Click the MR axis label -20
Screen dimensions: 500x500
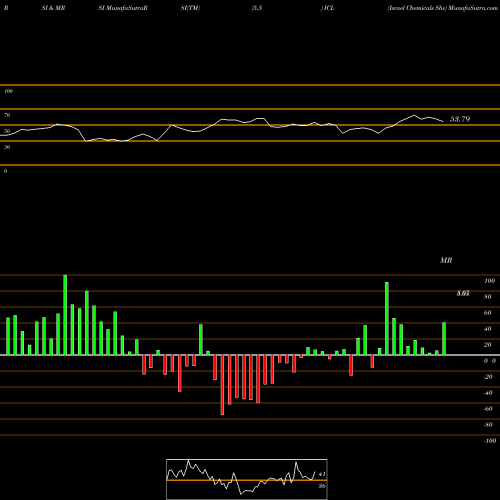(488, 377)
